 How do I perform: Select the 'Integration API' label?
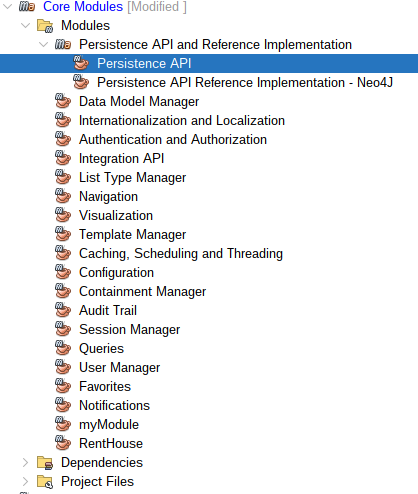click(122, 159)
